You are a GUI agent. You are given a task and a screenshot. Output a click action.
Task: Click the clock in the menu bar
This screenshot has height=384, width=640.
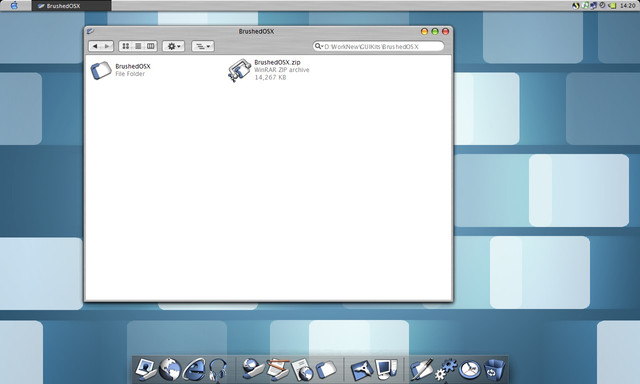tap(627, 6)
